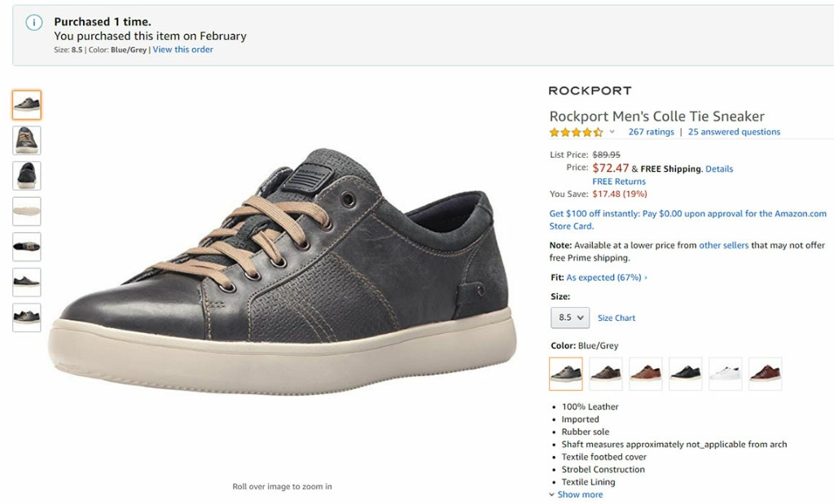The image size is (834, 504).
Task: Pick the tan brown sneaker color swatch
Action: click(x=645, y=374)
